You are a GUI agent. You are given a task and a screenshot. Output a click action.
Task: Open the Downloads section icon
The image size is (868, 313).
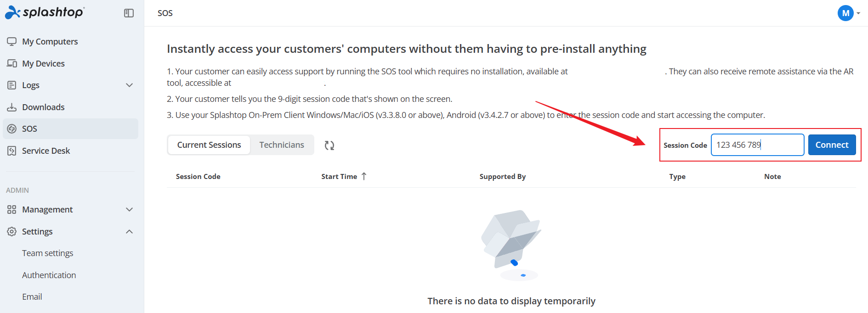tap(11, 106)
